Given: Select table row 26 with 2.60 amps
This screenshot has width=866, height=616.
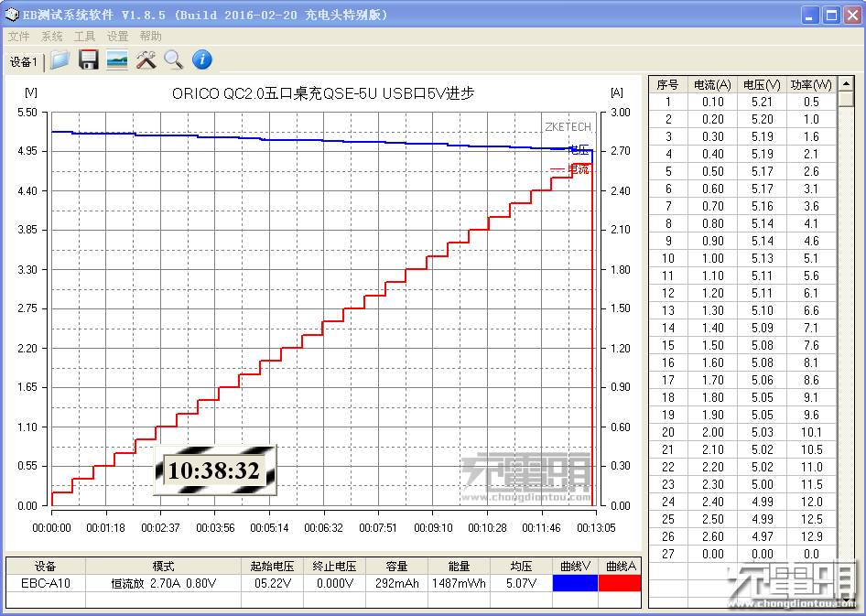Looking at the screenshot, I should [742, 536].
